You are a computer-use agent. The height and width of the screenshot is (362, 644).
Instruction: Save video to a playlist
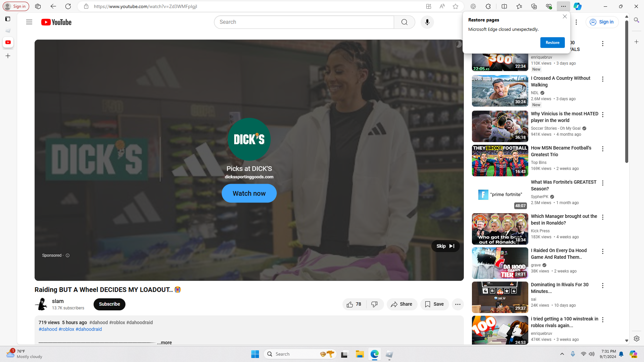point(434,304)
